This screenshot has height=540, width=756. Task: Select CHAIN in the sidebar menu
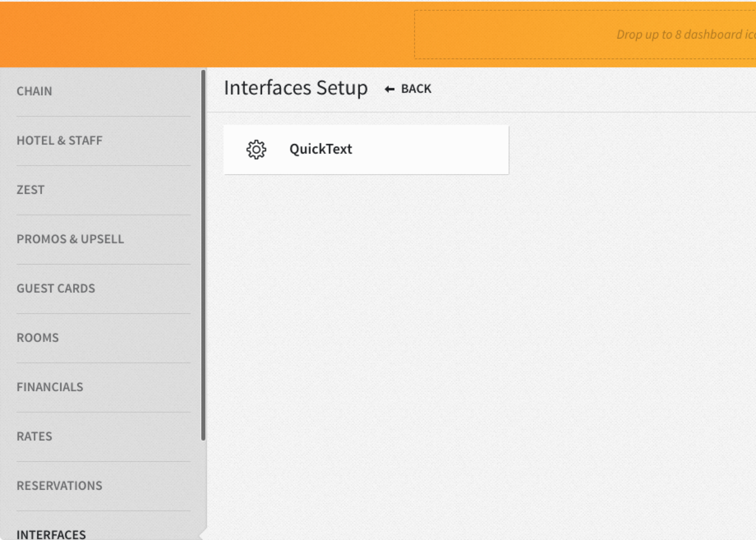point(35,91)
